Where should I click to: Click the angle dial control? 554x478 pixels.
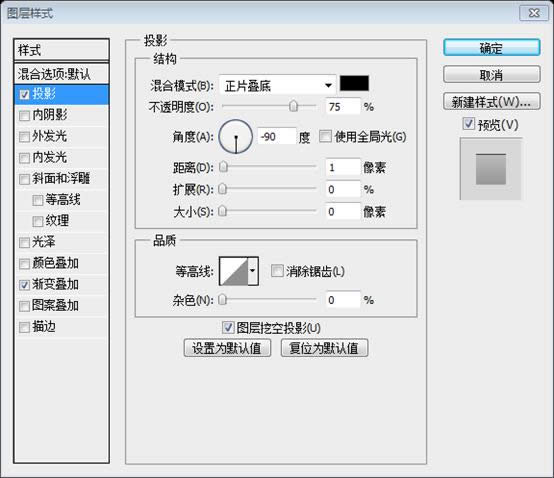pyautogui.click(x=236, y=137)
